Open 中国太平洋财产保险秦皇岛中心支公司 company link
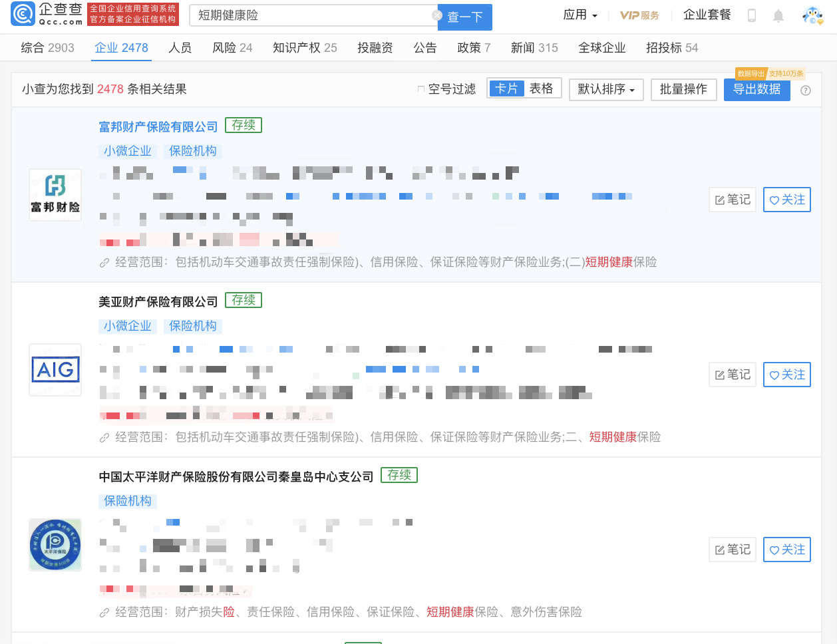 tap(236, 477)
